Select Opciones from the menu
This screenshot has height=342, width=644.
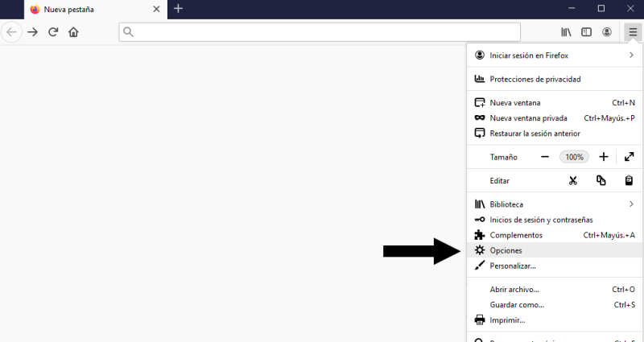pos(555,250)
